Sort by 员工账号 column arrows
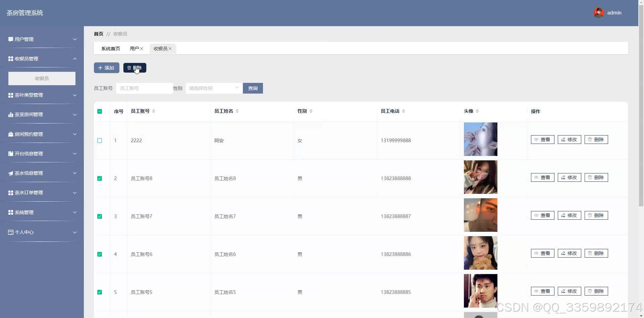The width and height of the screenshot is (644, 318). tap(154, 111)
